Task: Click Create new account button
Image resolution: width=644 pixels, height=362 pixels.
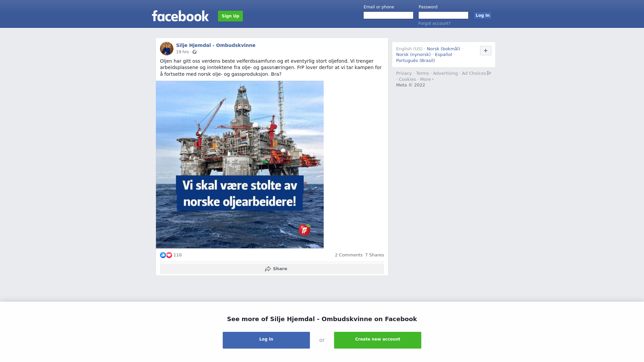Action: pyautogui.click(x=378, y=340)
